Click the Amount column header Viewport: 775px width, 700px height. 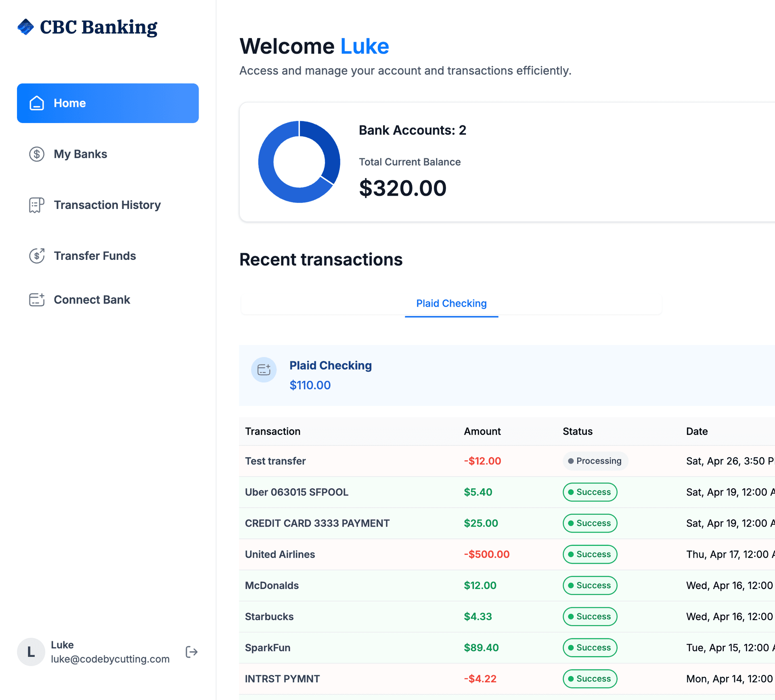(x=482, y=431)
